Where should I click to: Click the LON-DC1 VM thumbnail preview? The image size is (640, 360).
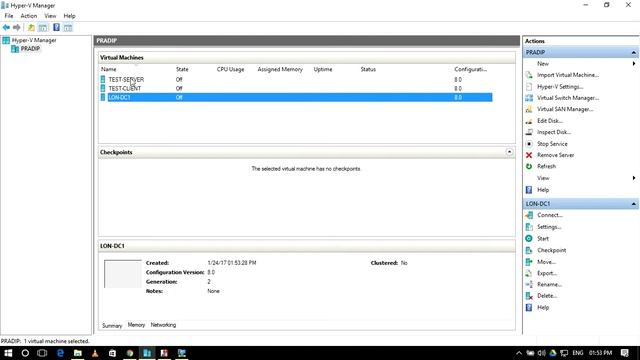tap(123, 274)
